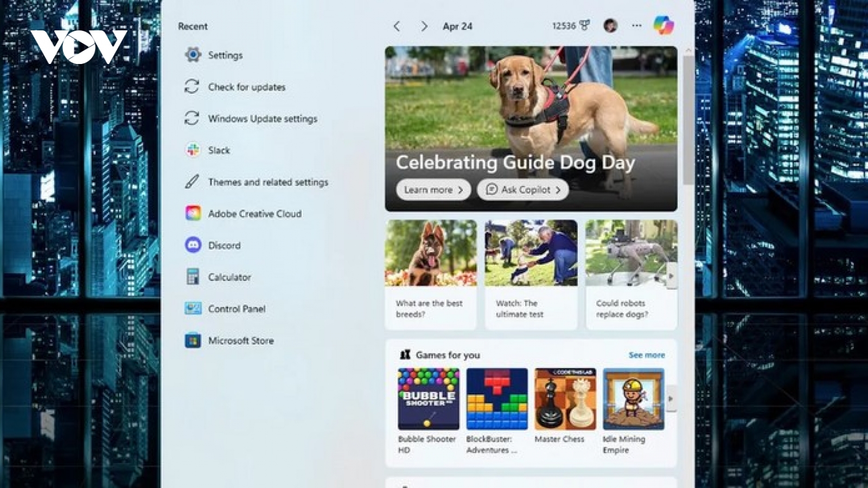868x488 pixels.
Task: Go to previous day with back arrow
Action: click(x=397, y=26)
